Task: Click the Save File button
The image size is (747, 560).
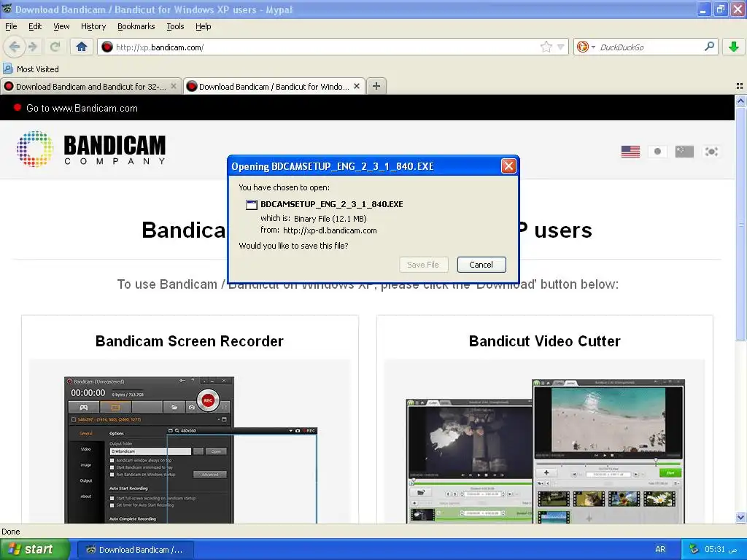Action: pos(423,265)
